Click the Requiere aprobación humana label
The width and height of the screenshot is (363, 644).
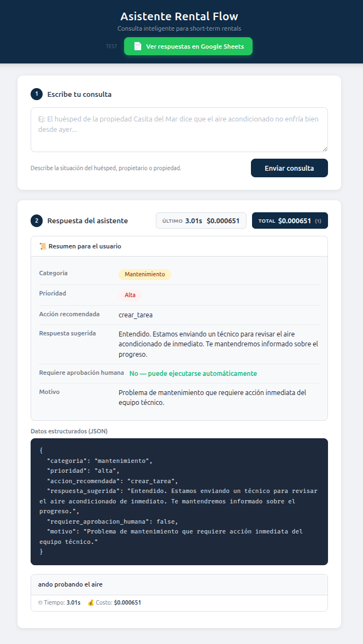(x=81, y=373)
